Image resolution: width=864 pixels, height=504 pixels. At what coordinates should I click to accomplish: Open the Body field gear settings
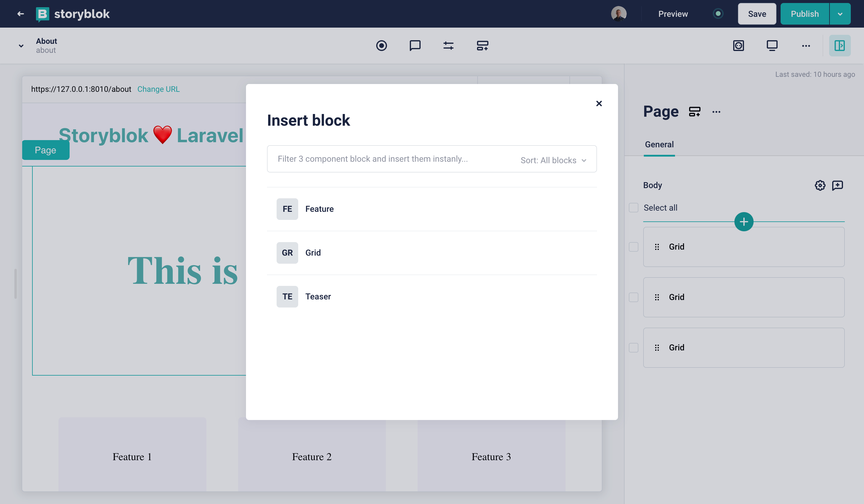[820, 185]
